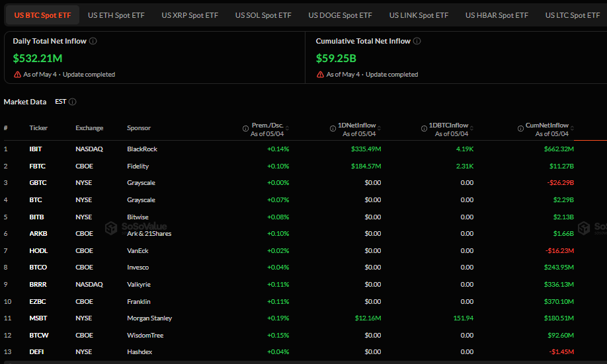Switch to US XRP Spot ETF tab
The image size is (607, 364).
190,15
